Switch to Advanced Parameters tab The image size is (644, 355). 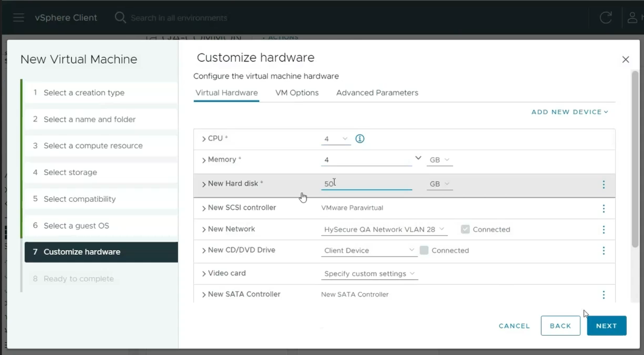coord(377,93)
